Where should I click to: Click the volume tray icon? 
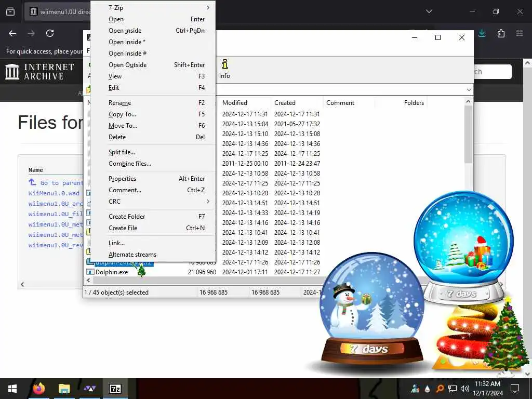[465, 389]
